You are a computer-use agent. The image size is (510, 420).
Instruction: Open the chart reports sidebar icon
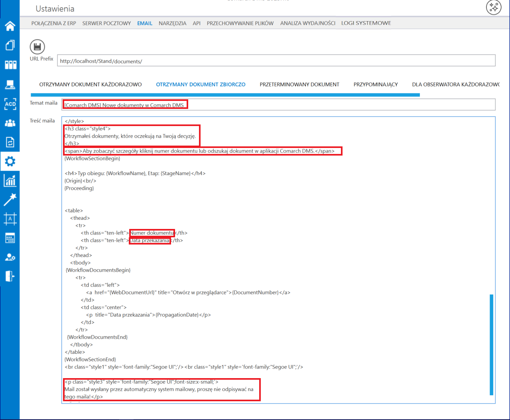coord(10,180)
